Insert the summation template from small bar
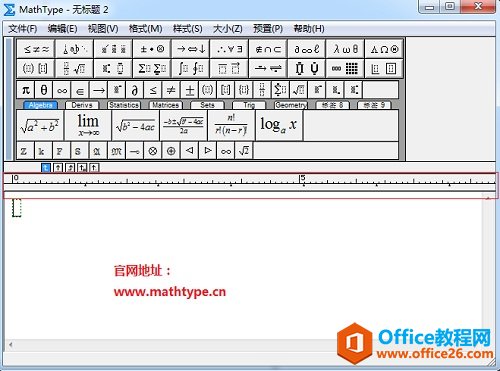The height and width of the screenshot is (371, 500). click(280, 90)
